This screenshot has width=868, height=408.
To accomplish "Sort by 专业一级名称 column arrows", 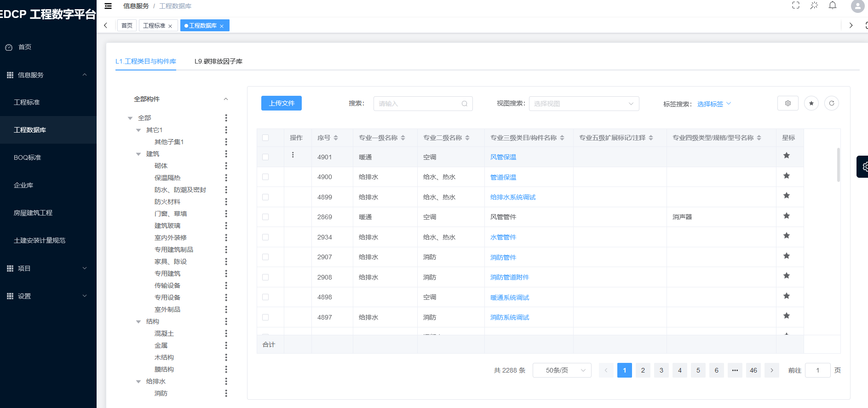I will 403,138.
